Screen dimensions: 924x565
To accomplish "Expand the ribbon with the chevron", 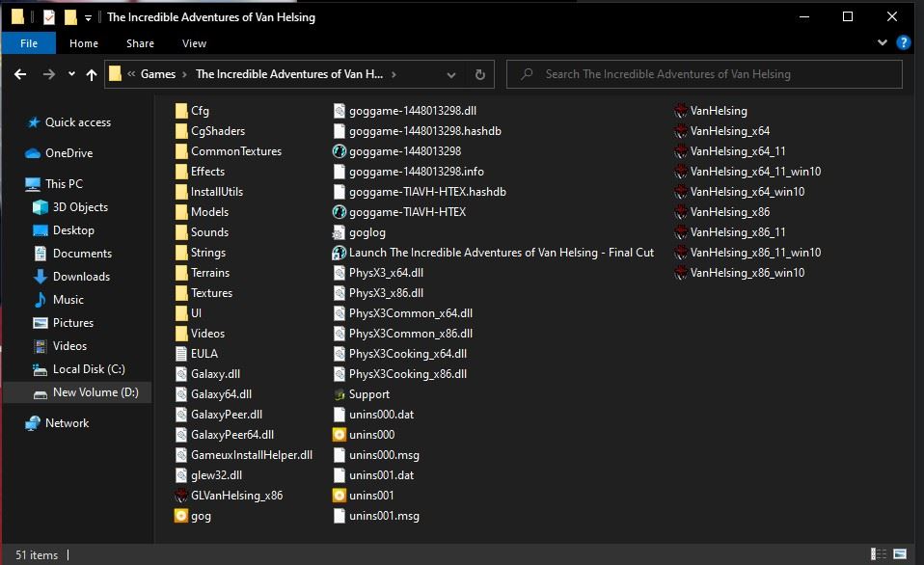I will 883,43.
